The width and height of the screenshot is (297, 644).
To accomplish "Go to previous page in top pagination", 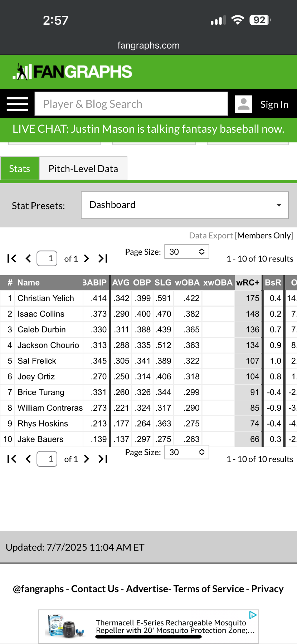I will pos(29,259).
